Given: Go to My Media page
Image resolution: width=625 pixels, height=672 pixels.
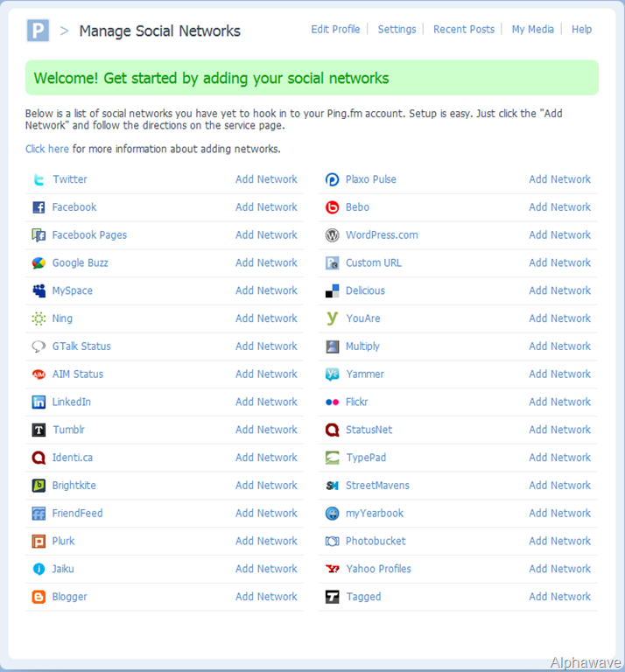Looking at the screenshot, I should point(532,30).
